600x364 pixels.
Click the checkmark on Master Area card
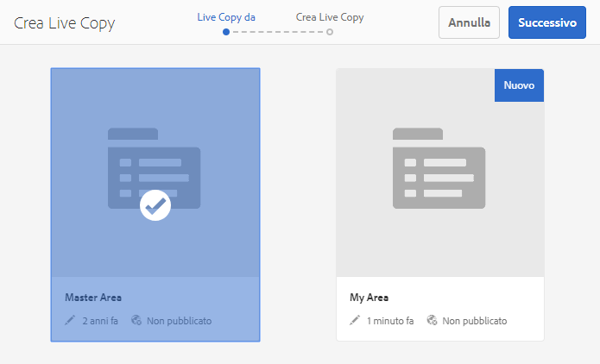coord(155,205)
